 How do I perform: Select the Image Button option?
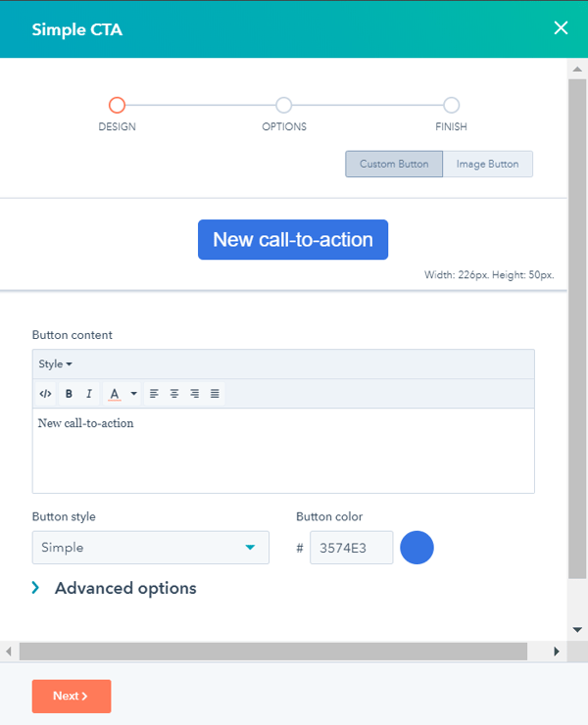[488, 164]
